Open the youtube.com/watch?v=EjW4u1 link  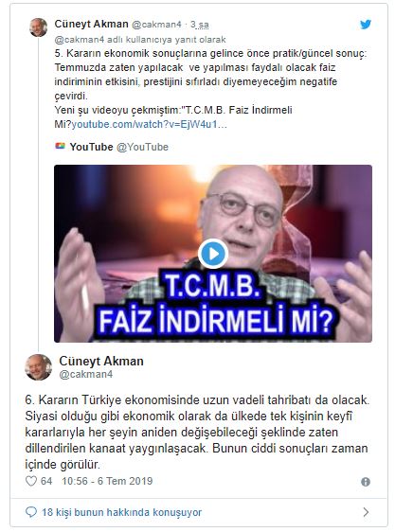(150, 125)
